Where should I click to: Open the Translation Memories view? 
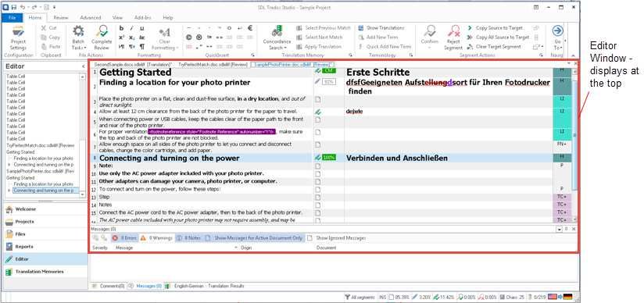click(45, 272)
